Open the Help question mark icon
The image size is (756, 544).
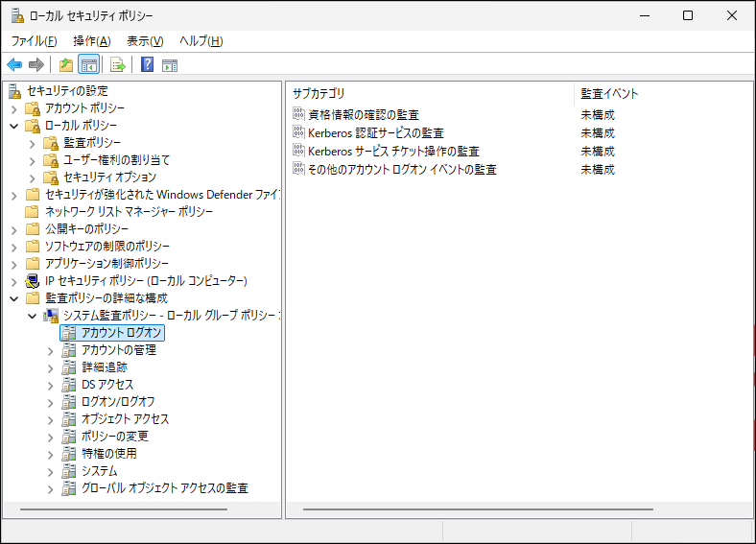click(148, 64)
